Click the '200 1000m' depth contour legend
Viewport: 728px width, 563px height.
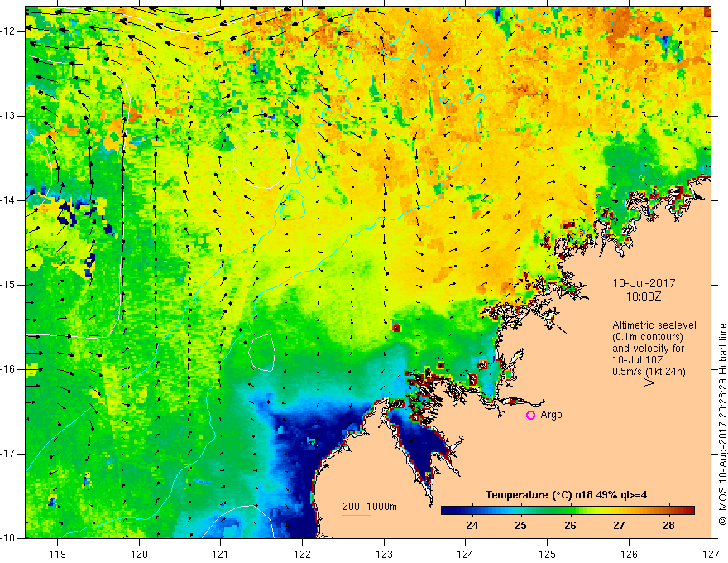pos(370,507)
